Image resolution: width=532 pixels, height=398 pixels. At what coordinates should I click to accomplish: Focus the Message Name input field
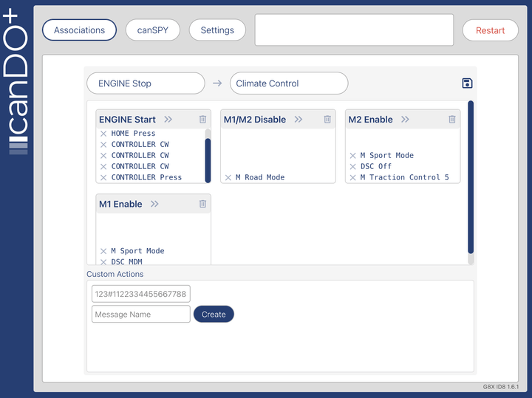(x=140, y=315)
